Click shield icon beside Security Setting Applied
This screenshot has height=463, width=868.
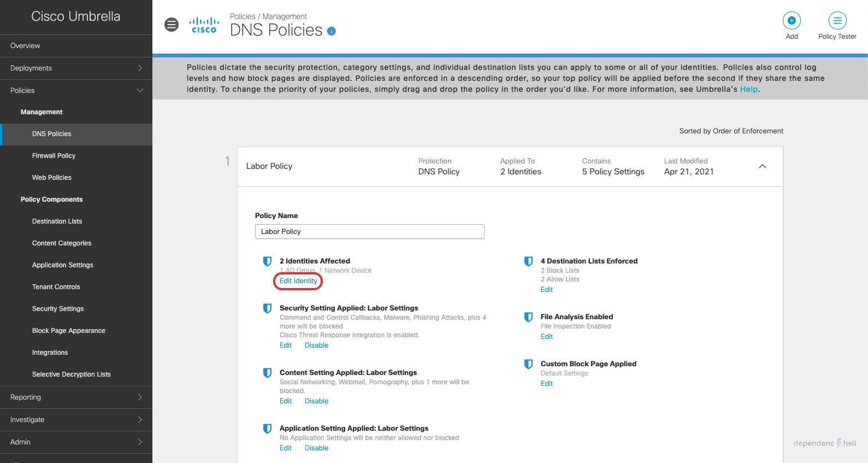point(268,308)
